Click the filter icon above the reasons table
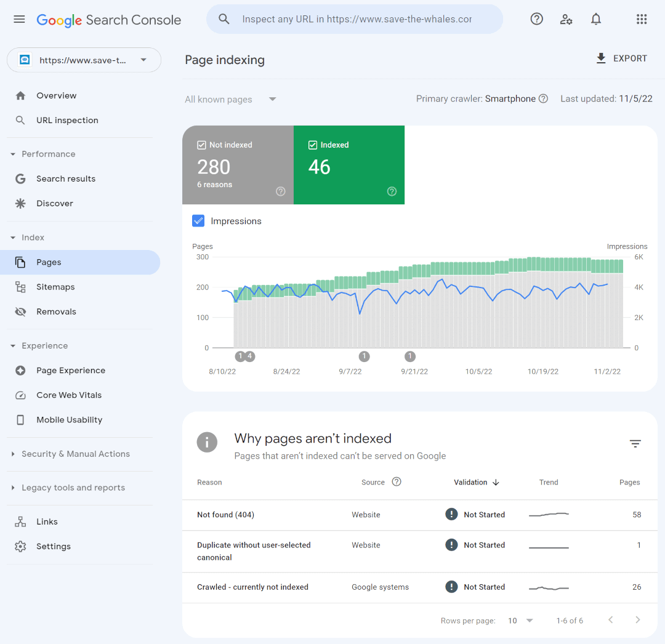The image size is (665, 644). click(x=635, y=443)
